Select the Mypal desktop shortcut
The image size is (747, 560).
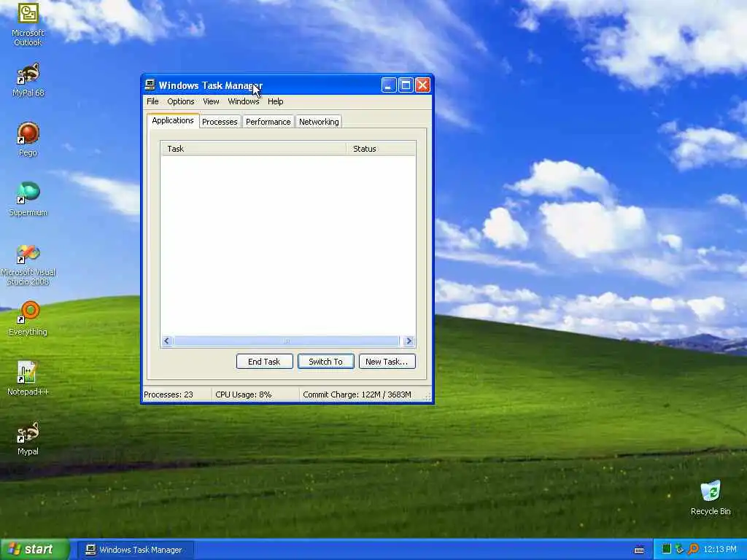pyautogui.click(x=28, y=438)
